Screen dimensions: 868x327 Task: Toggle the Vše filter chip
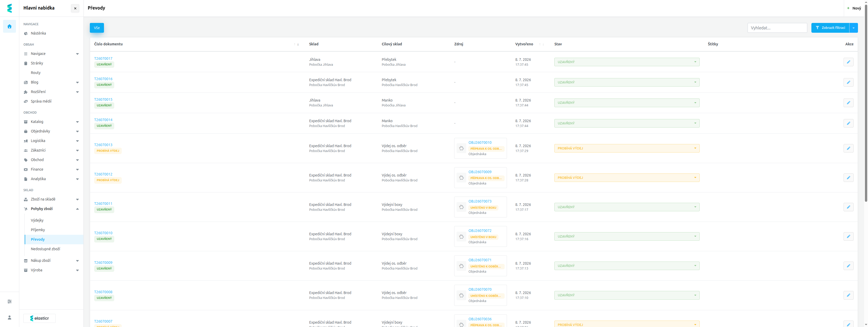click(x=97, y=28)
